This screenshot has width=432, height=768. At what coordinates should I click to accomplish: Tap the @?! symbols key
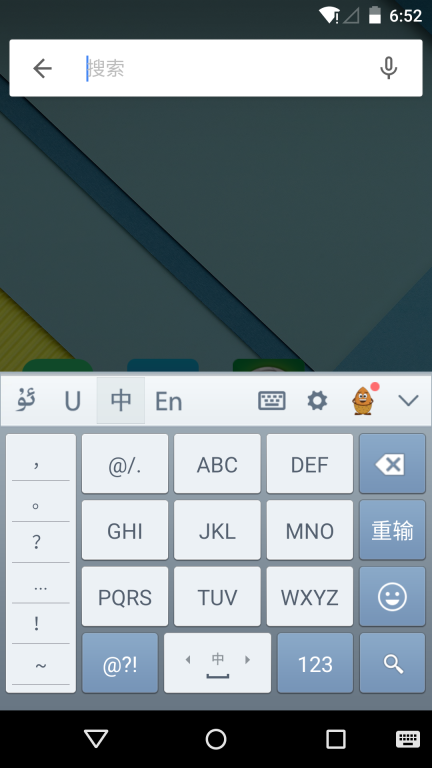120,663
